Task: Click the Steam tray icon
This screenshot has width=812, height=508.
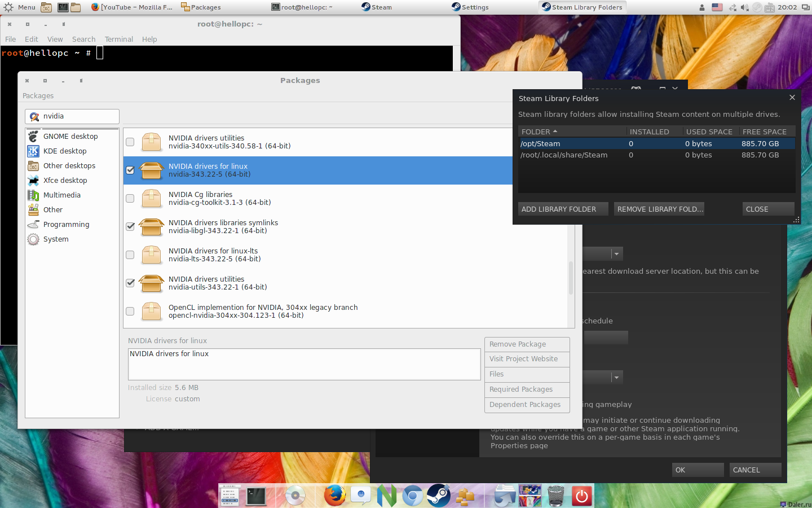Action: click(757, 7)
